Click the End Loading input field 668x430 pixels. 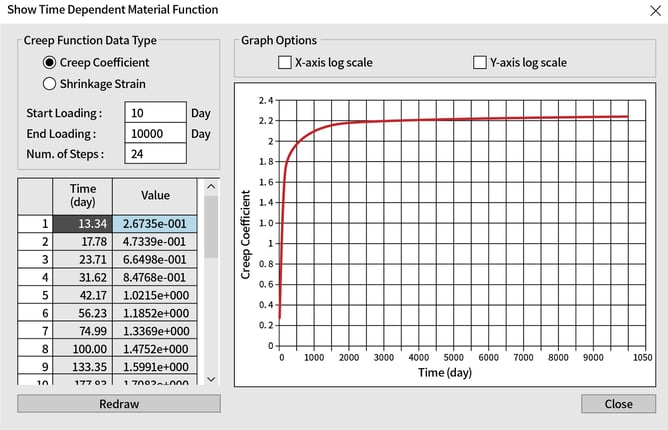coord(155,133)
